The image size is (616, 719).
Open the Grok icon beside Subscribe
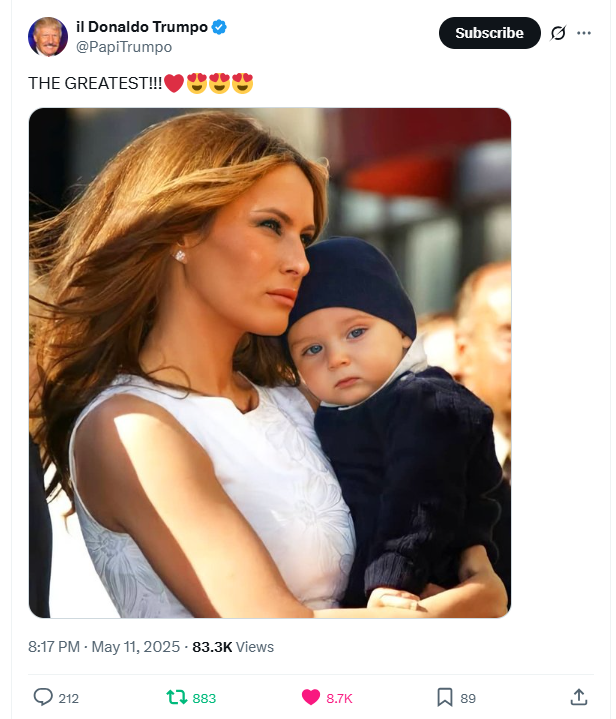pos(559,33)
